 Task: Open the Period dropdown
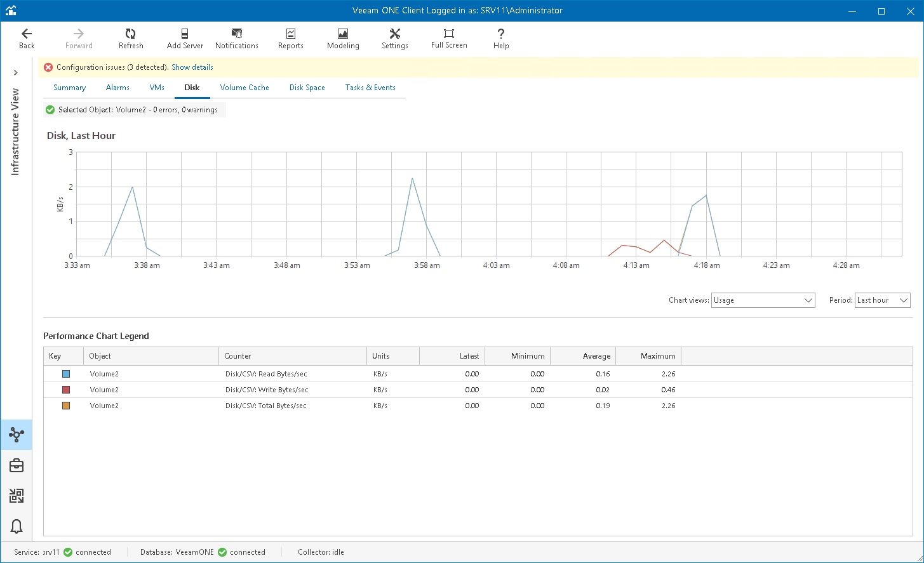point(883,300)
